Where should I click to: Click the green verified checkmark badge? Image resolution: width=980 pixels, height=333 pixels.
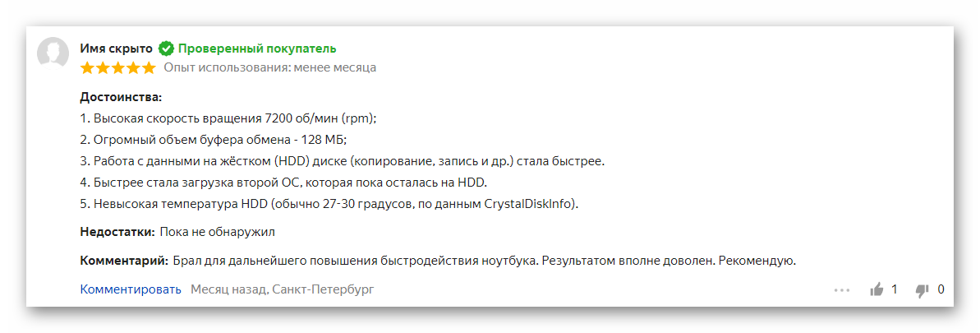(x=166, y=49)
